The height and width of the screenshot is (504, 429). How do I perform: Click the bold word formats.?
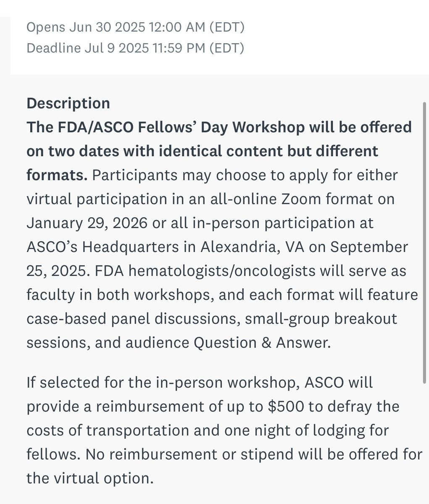pos(57,175)
